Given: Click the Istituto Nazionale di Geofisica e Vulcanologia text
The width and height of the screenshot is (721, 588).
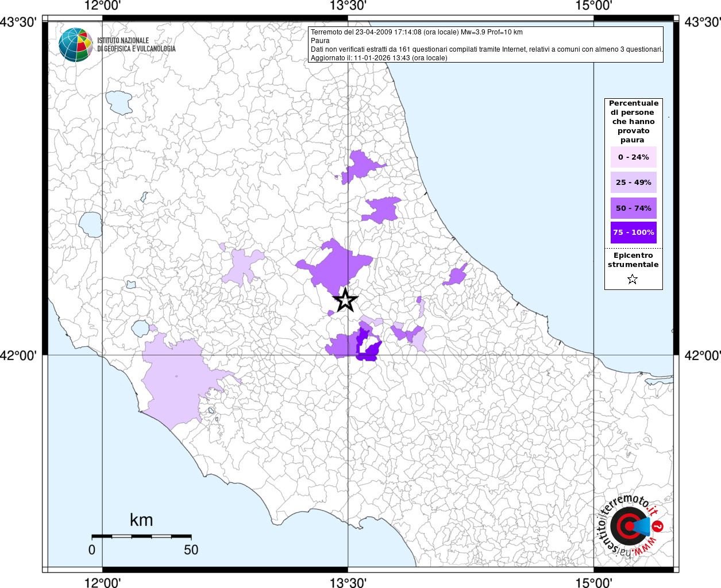Looking at the screenshot, I should click(136, 45).
